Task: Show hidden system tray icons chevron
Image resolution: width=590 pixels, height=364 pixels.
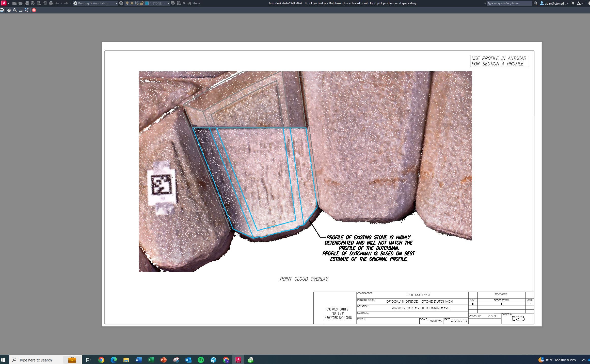Action: [584, 360]
